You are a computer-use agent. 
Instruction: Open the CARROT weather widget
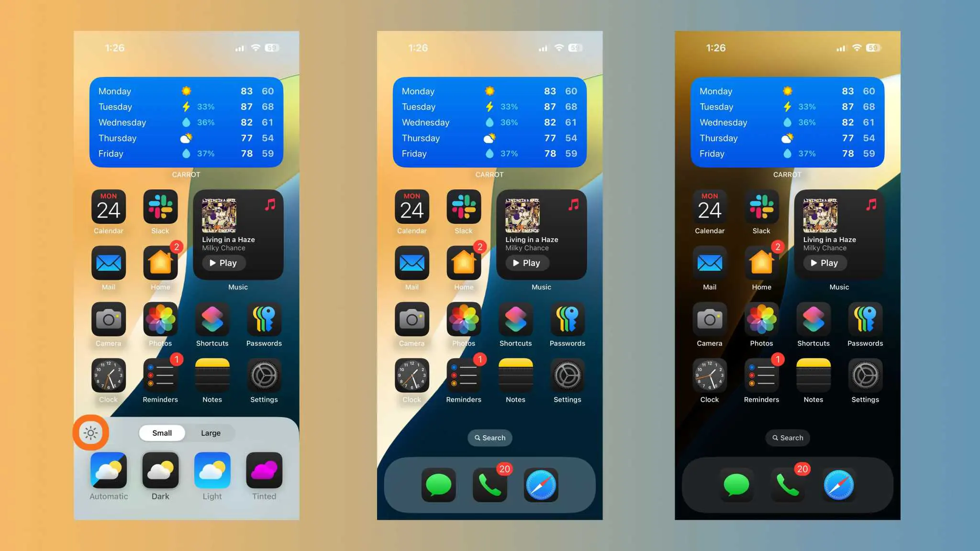pos(187,122)
